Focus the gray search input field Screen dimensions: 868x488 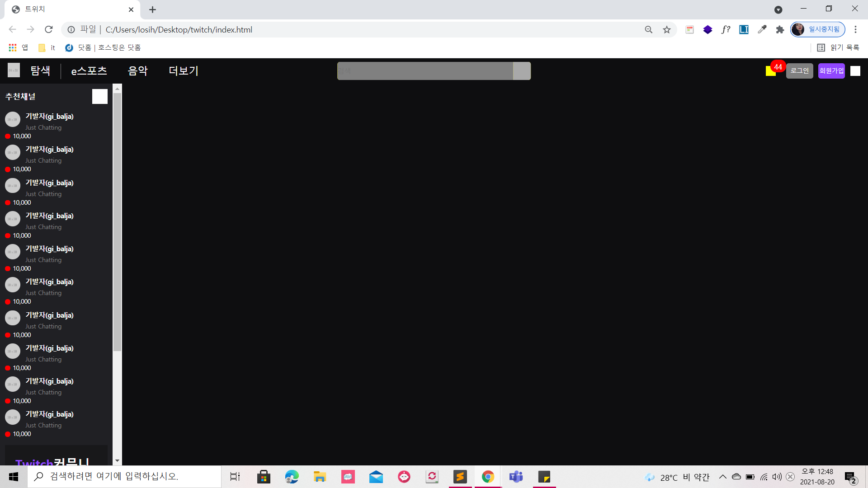[x=425, y=71]
